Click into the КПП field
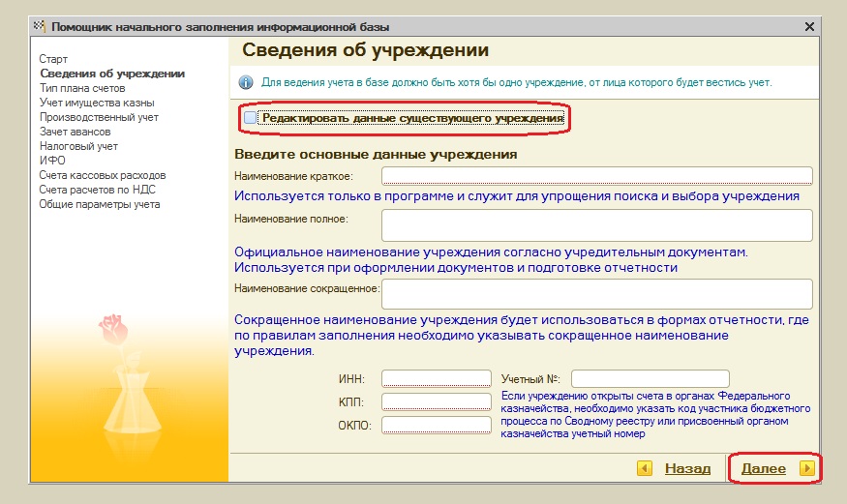 (437, 401)
